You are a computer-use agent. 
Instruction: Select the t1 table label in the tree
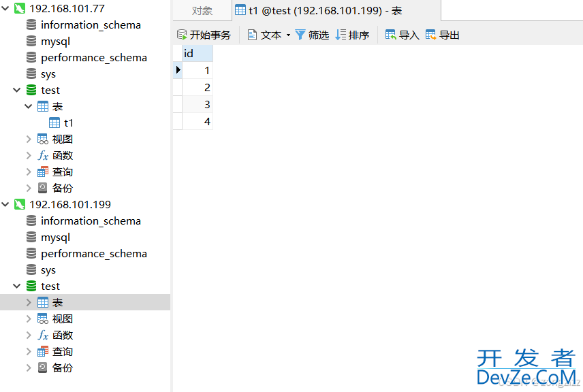(68, 123)
